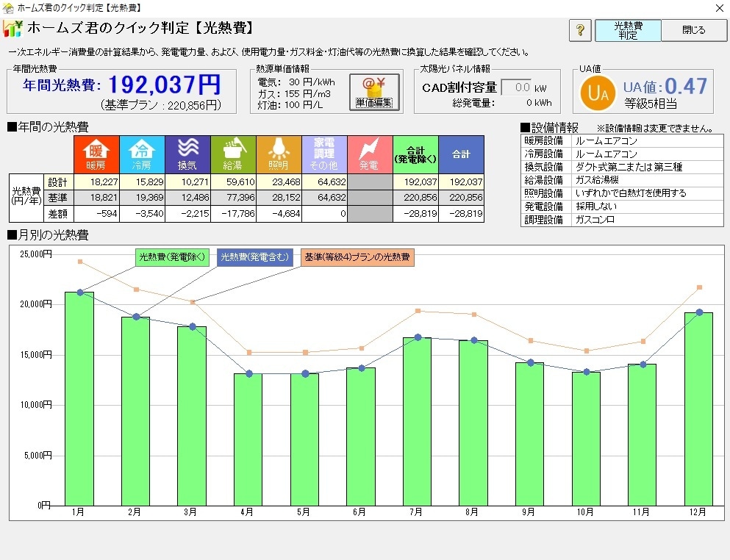Click the app chart icon beside title
This screenshot has height=560, width=730.
click(12, 29)
